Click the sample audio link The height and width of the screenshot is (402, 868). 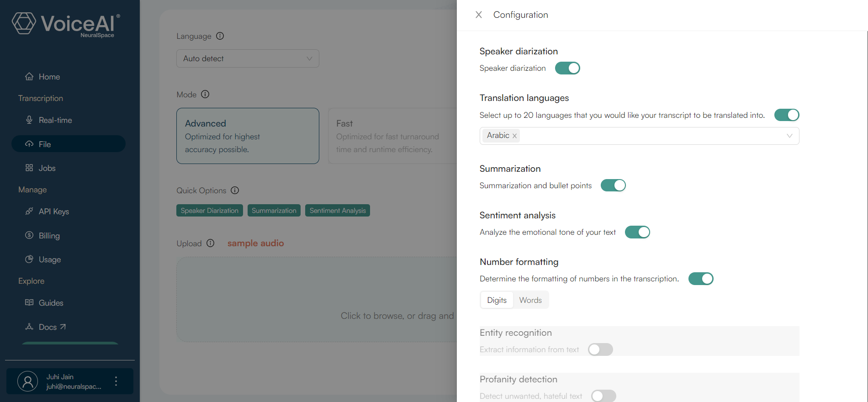(x=255, y=243)
